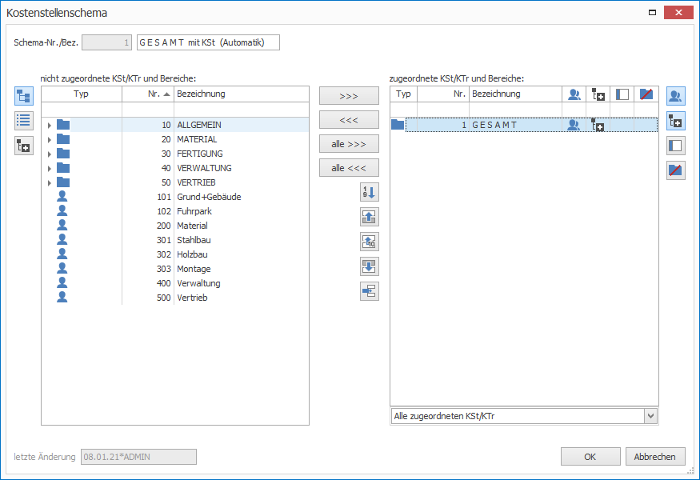This screenshot has width=700, height=480.
Task: Select the 'G E S A M T' assigned row text
Action: [x=494, y=125]
